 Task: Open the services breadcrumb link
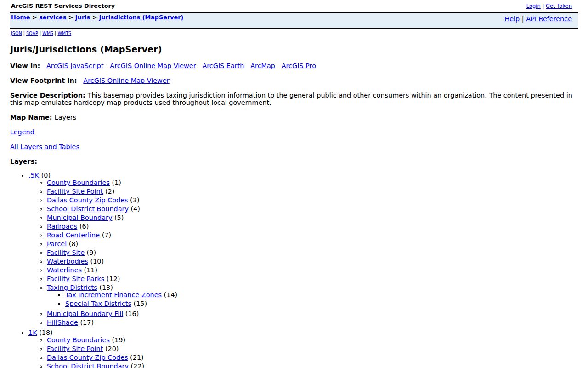(x=52, y=17)
